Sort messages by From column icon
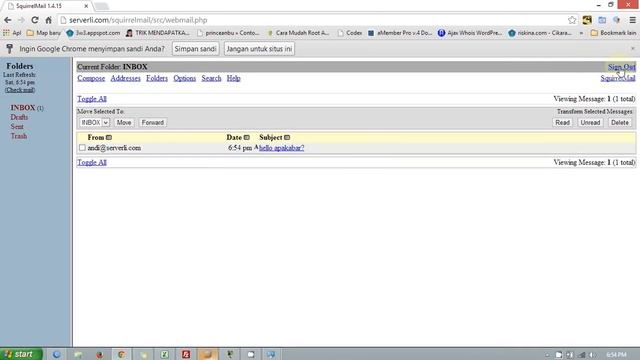The image size is (640, 360). pyautogui.click(x=109, y=138)
